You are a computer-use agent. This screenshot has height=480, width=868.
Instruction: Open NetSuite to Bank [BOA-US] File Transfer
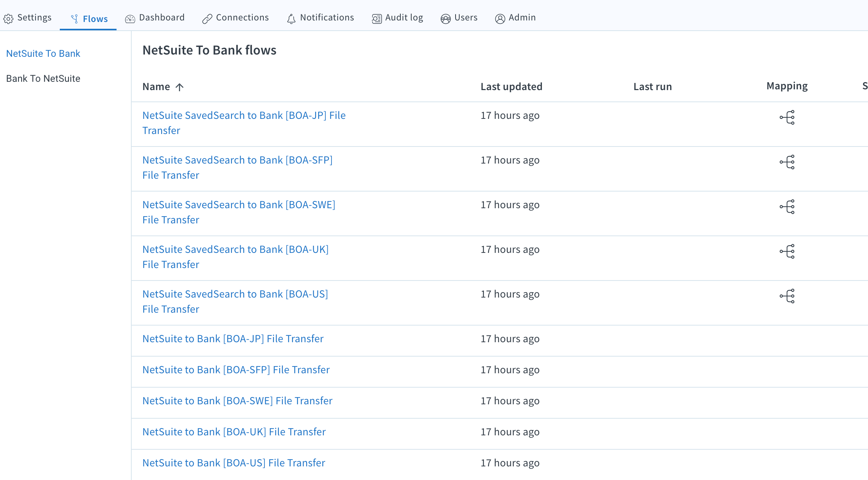[234, 463]
